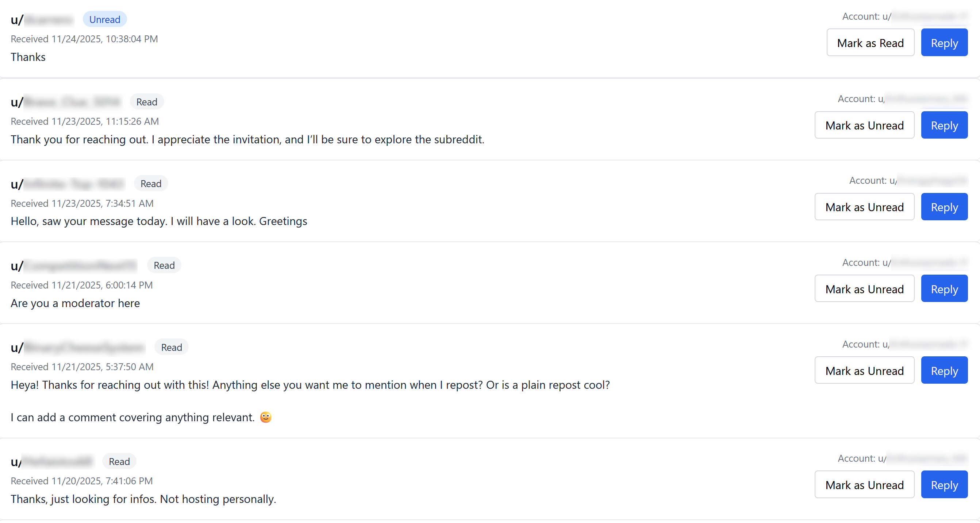The image size is (980, 523).
Task: Click the blue Unread status badge
Action: pos(105,19)
